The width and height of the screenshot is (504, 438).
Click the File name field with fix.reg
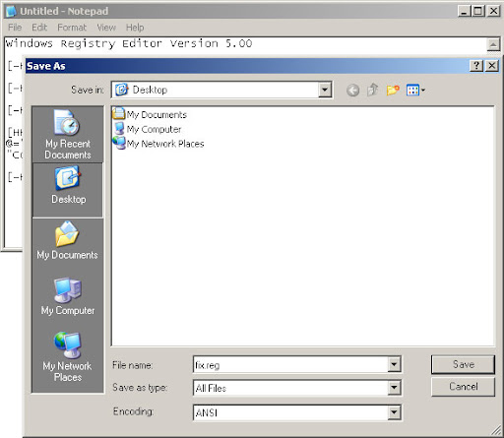(290, 364)
